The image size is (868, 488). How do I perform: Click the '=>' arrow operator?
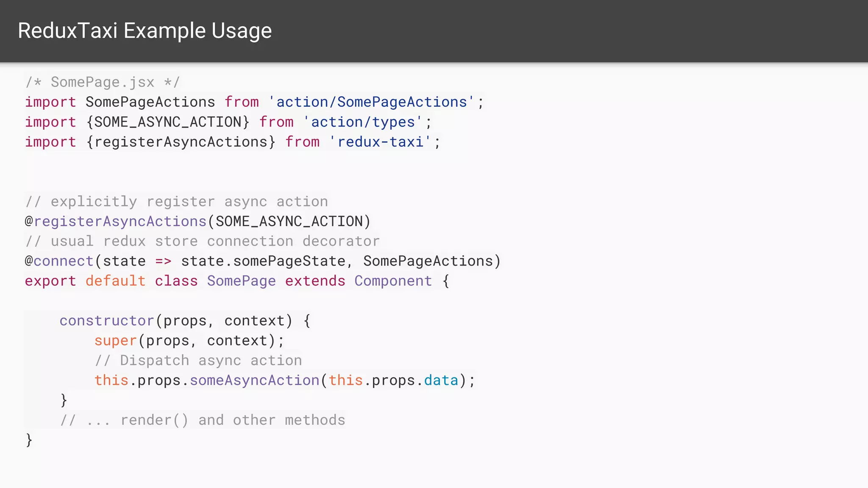(x=164, y=261)
